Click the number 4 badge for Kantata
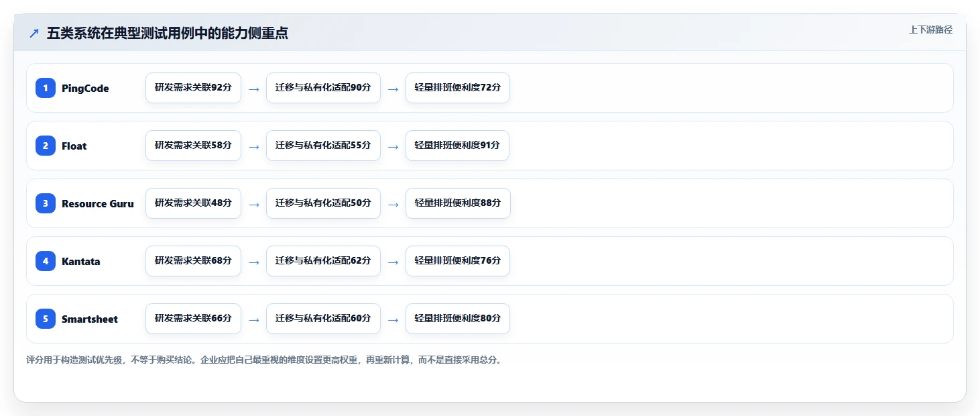The width and height of the screenshot is (980, 416). pos(46,261)
